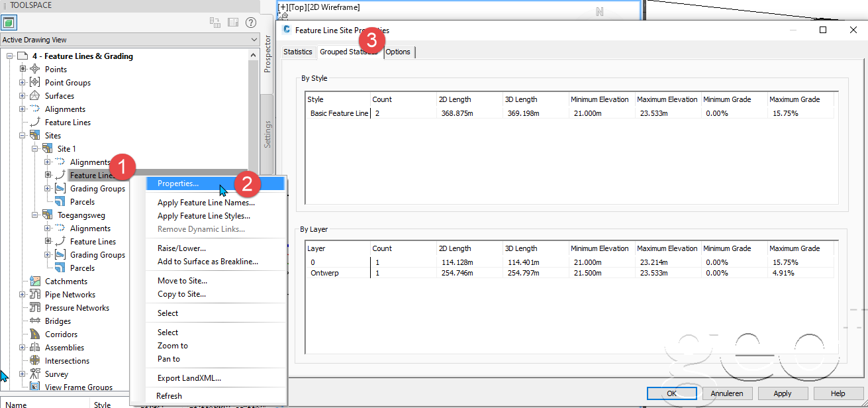868x408 pixels.
Task: Click the Surfaces icon in Prospector
Action: tap(33, 95)
